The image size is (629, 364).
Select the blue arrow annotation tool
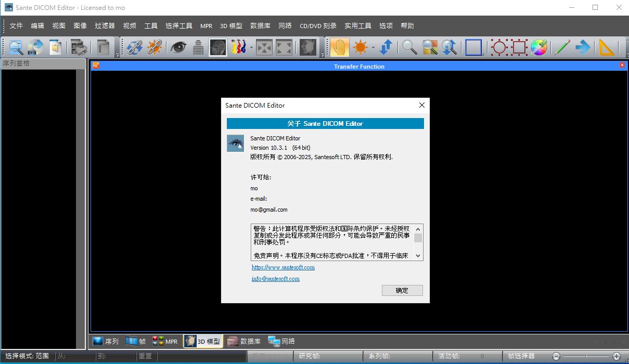point(583,47)
